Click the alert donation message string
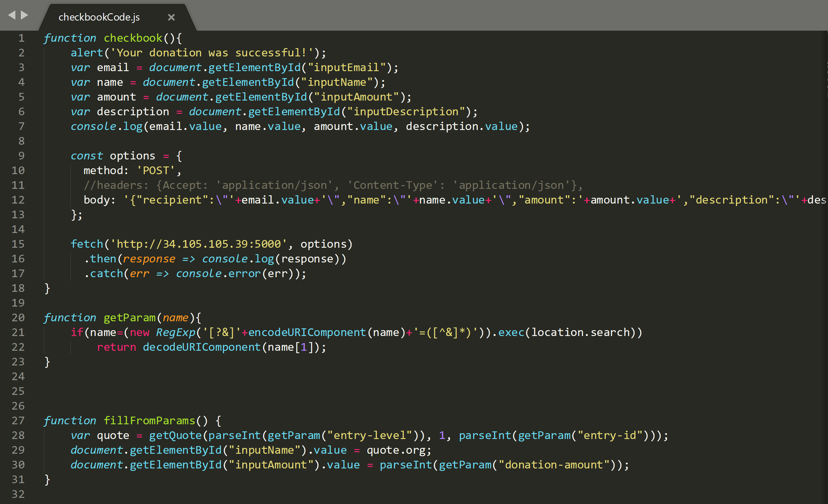Image resolution: width=828 pixels, height=504 pixels. 212,53
